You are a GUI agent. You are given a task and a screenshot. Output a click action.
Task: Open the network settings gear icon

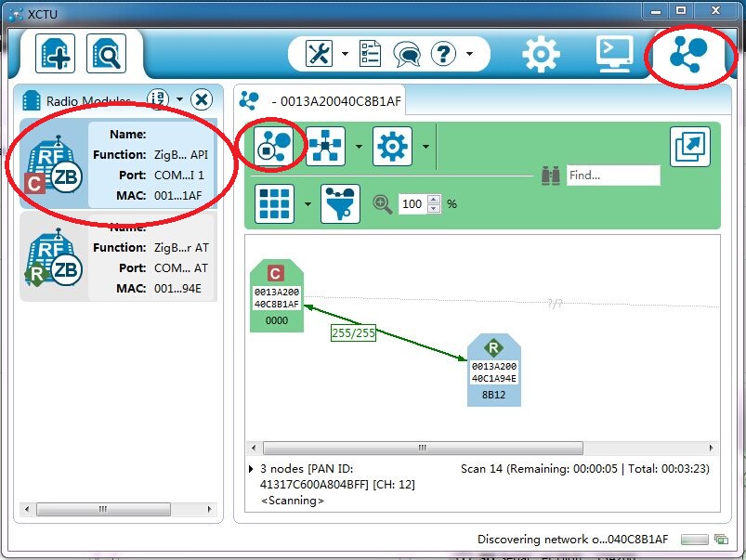(392, 147)
